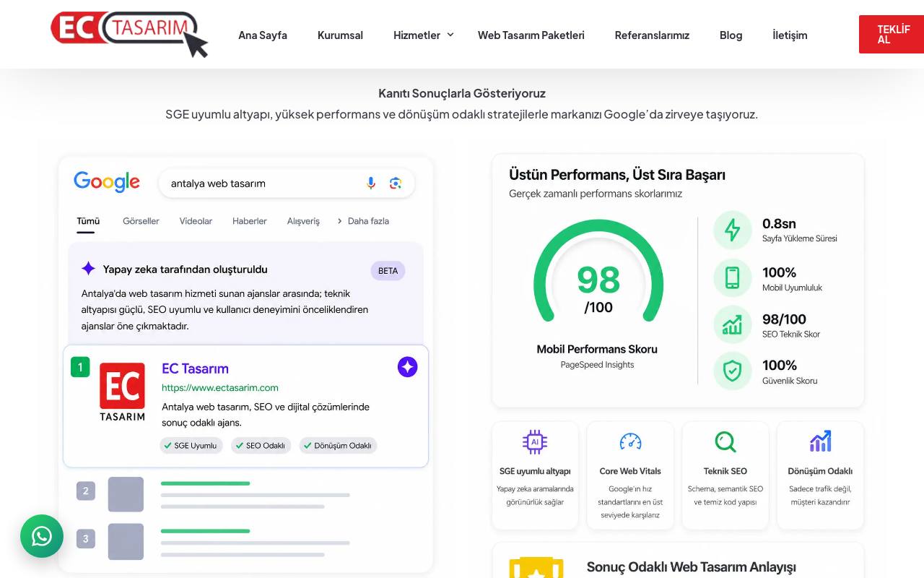The height and width of the screenshot is (578, 924).
Task: Click the Teknik SEO card title
Action: click(725, 471)
